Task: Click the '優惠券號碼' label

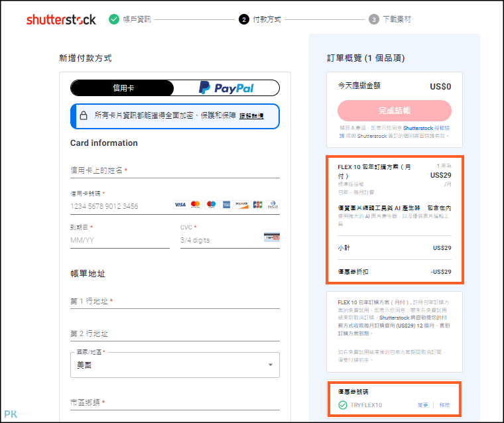Action: point(353,392)
